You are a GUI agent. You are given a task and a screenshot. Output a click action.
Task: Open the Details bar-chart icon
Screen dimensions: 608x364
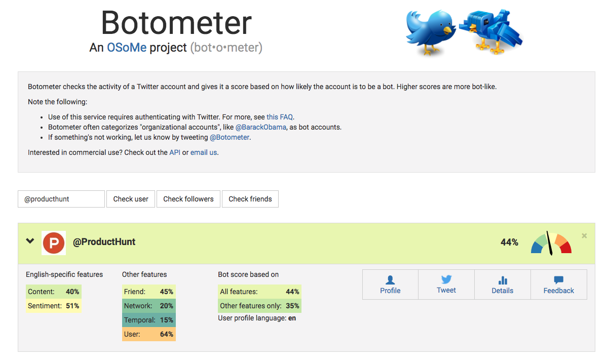[502, 284]
